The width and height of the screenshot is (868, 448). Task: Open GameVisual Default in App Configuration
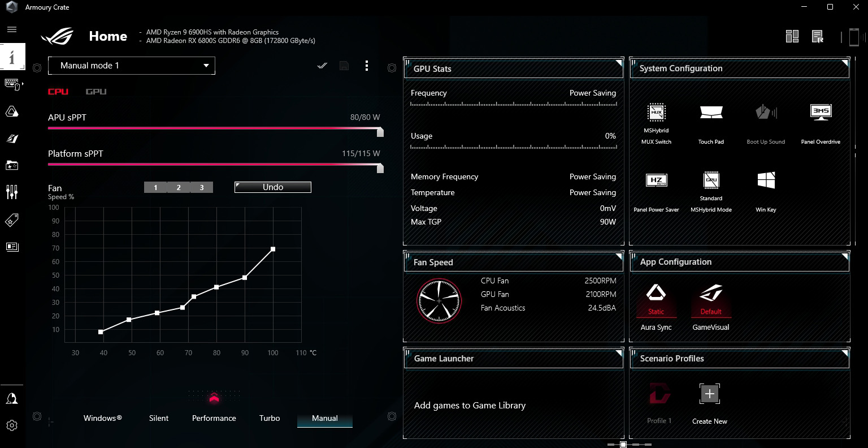(x=711, y=300)
